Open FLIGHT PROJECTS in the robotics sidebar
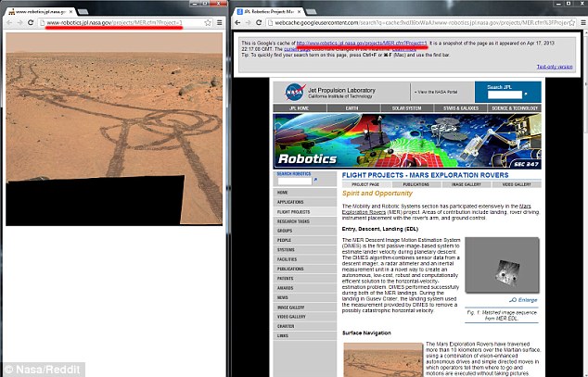This screenshot has height=377, width=588. coord(305,212)
